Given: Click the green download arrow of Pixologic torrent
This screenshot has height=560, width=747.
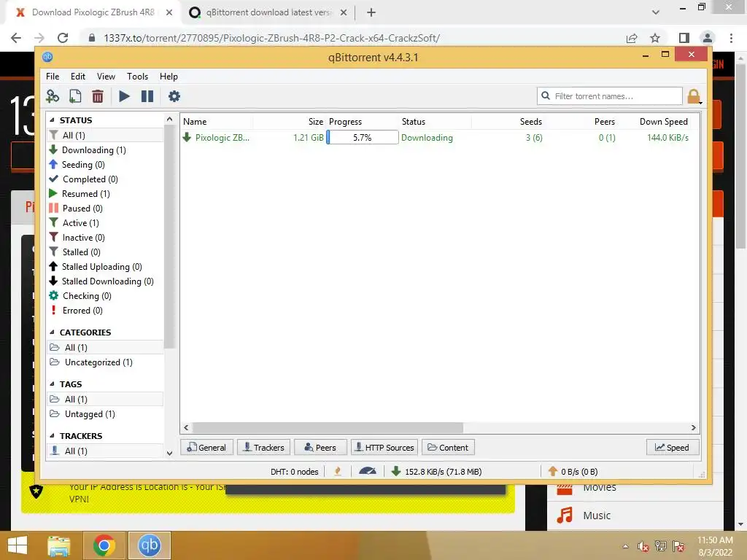Looking at the screenshot, I should [x=187, y=137].
